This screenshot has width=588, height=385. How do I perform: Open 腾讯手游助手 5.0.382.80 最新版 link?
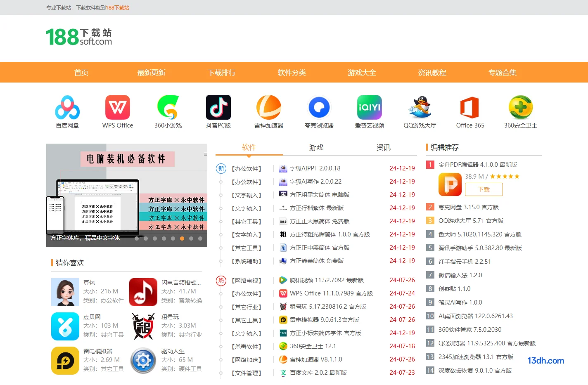pyautogui.click(x=480, y=248)
